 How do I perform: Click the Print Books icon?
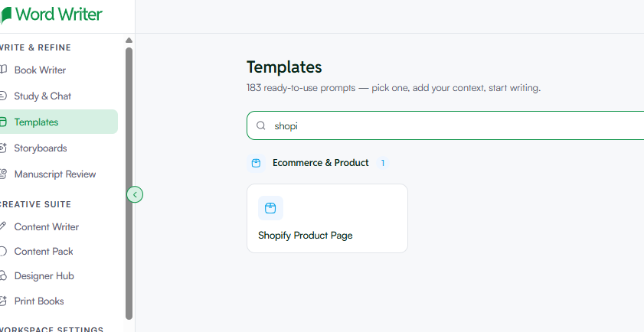(3, 301)
